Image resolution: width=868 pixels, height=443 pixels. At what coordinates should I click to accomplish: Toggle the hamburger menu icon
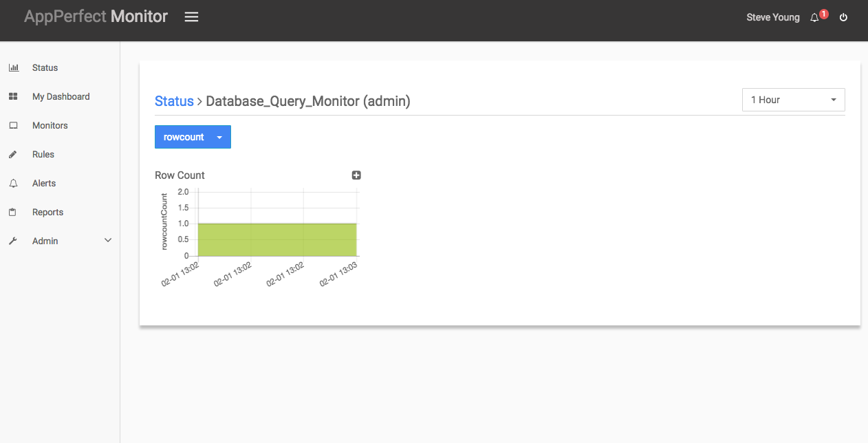tap(191, 17)
